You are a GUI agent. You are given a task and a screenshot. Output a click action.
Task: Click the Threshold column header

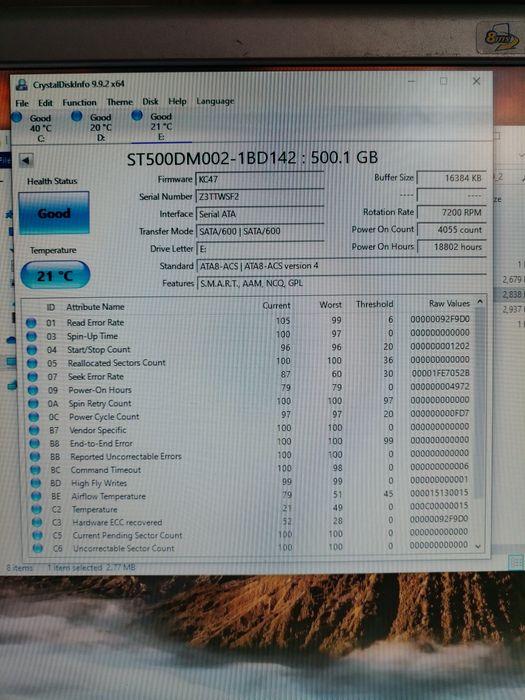click(375, 304)
